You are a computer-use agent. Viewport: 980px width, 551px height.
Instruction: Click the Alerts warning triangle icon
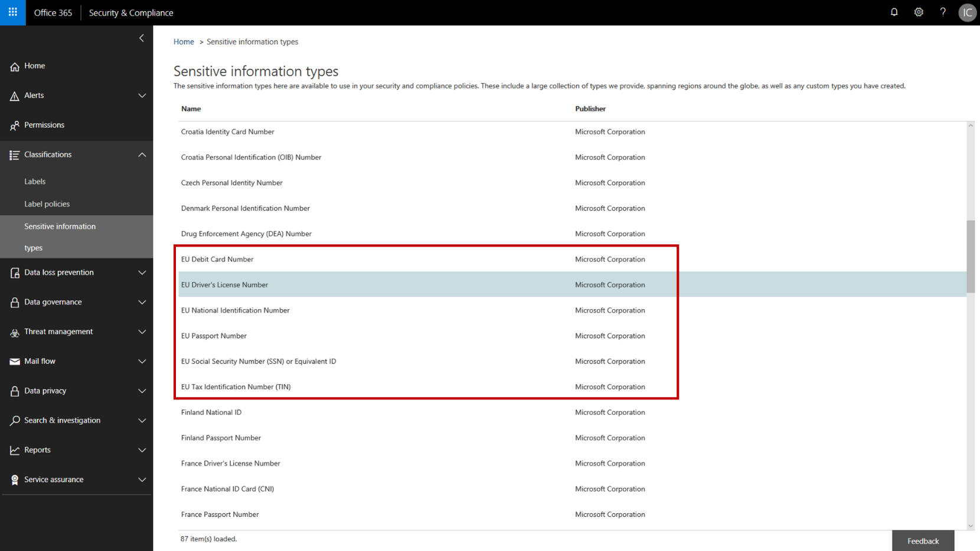pos(15,96)
